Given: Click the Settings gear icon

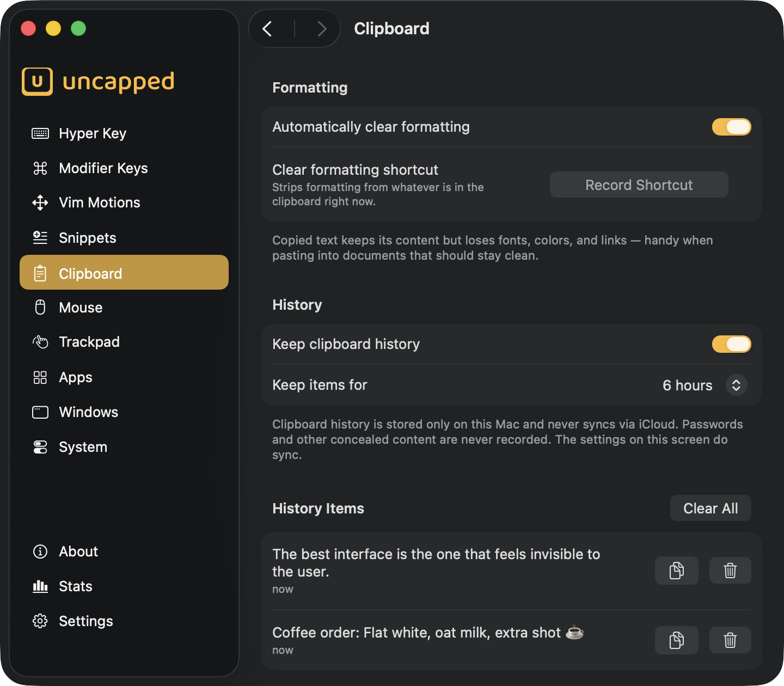Looking at the screenshot, I should 40,621.
